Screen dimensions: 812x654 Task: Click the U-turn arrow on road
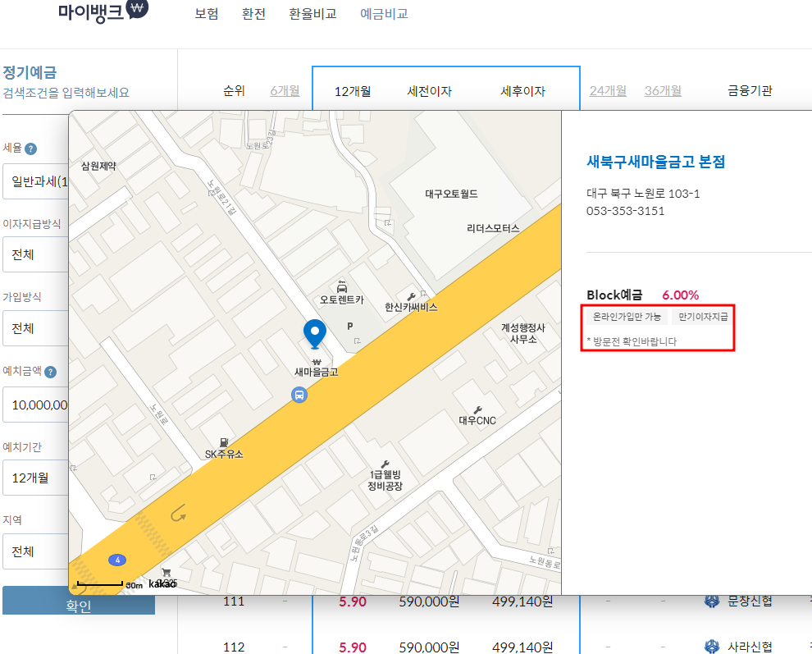(178, 513)
